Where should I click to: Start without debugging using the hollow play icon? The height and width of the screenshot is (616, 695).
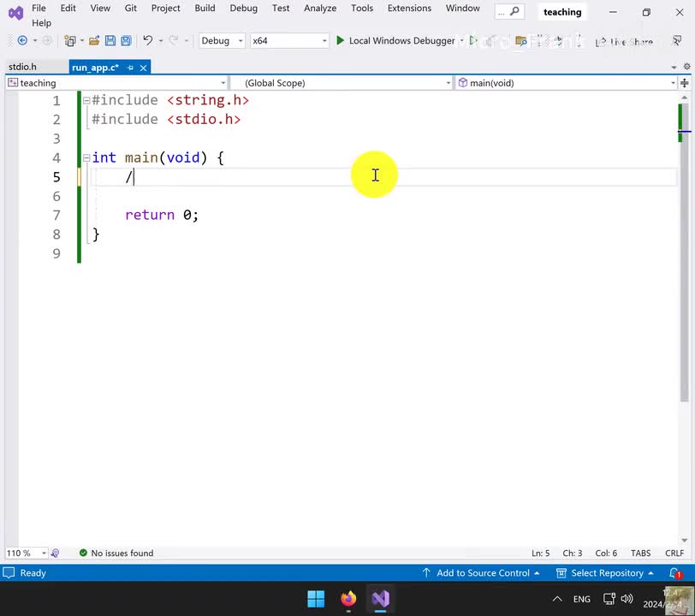(x=473, y=41)
